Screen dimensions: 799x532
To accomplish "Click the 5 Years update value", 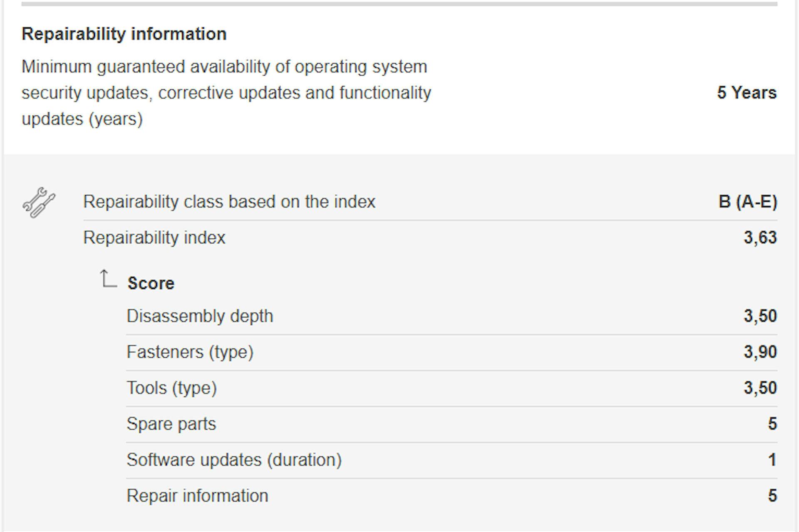I will pos(747,93).
